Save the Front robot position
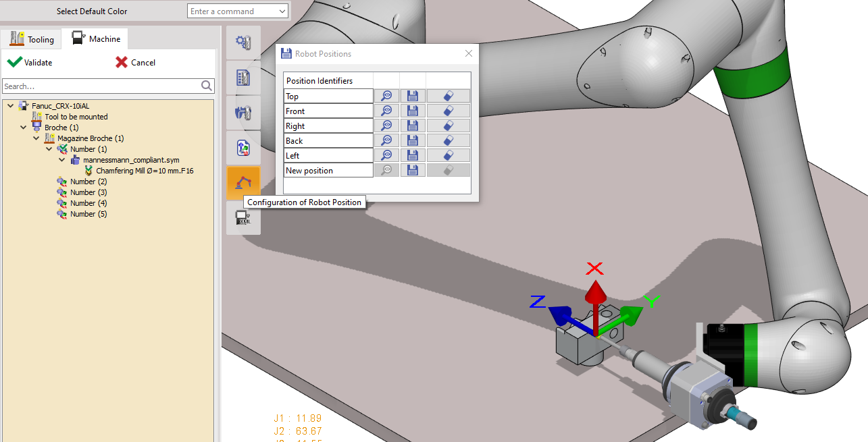 click(412, 110)
